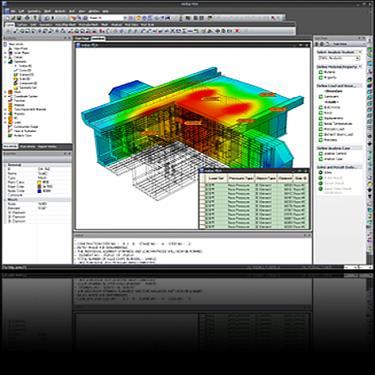This screenshot has height=375, width=375.
Task: Expand the Mesh node in works tree
Action: tap(5, 92)
